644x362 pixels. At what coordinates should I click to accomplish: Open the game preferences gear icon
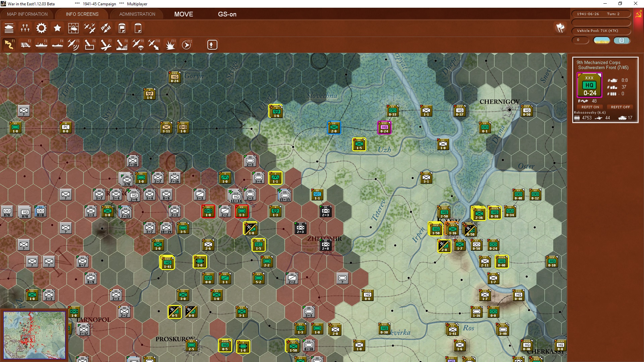41,28
